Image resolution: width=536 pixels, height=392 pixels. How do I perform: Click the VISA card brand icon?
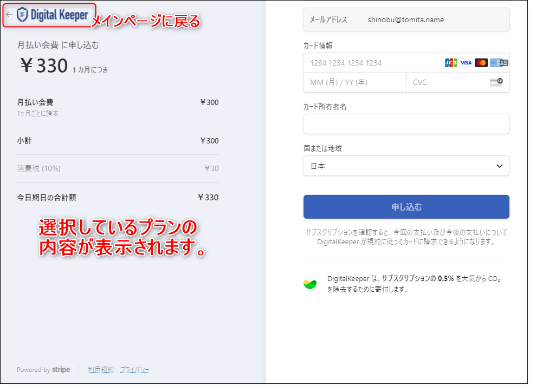(x=466, y=63)
